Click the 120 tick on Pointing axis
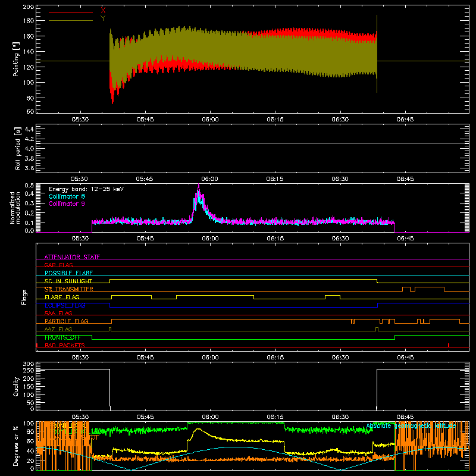Screen dimensions: 476x476 coord(29,67)
